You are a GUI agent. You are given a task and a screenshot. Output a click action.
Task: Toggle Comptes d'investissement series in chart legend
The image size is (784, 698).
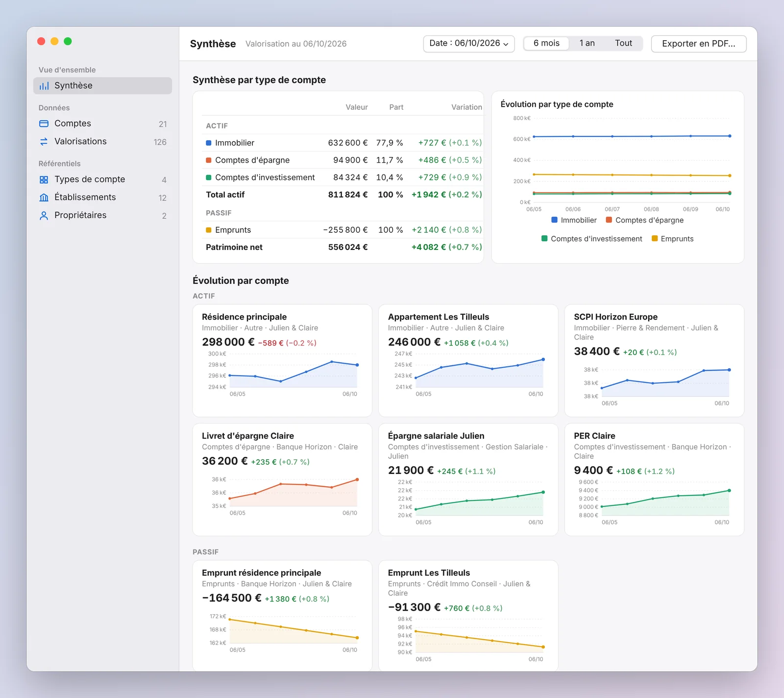click(x=591, y=239)
